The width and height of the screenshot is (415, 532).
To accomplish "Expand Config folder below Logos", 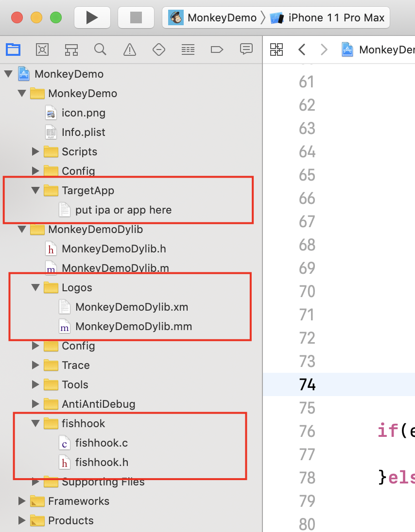I will [x=35, y=346].
